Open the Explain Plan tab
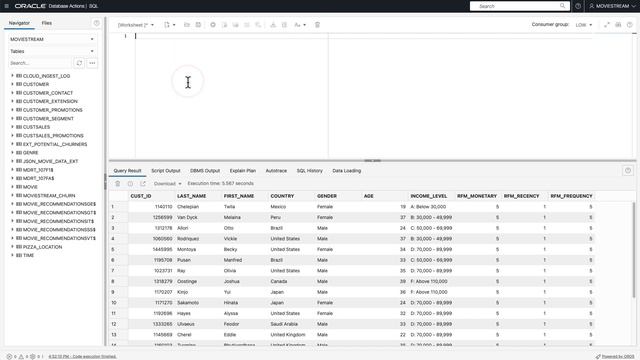This screenshot has height=360, width=640. [x=242, y=171]
